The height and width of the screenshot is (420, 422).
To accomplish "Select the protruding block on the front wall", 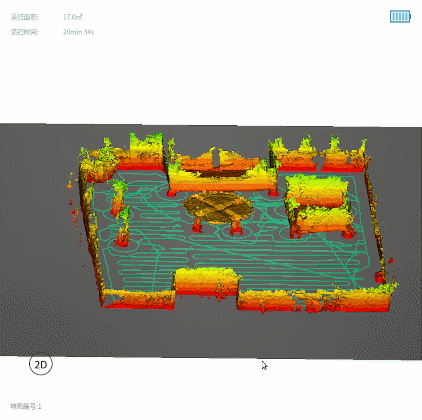I will click(206, 281).
